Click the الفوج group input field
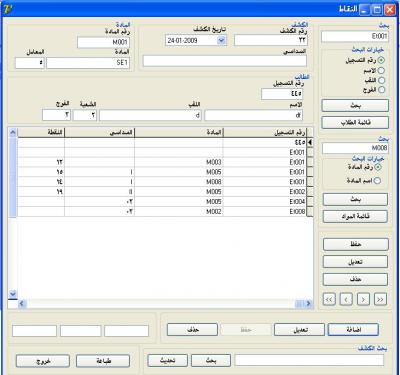 [57, 115]
